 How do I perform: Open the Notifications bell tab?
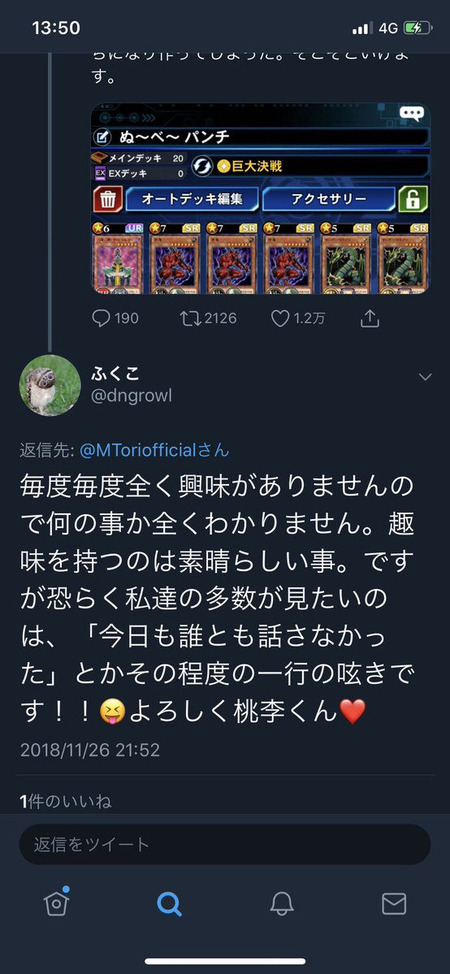click(x=282, y=904)
